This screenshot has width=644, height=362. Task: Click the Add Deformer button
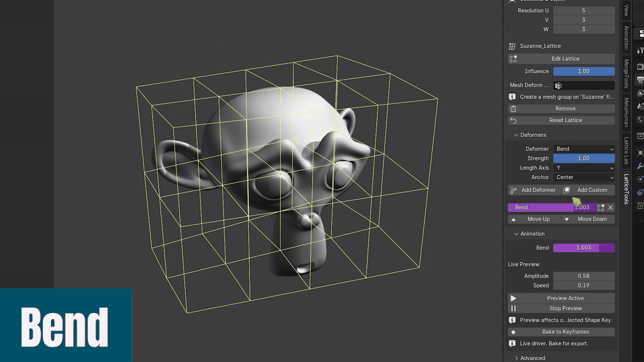coord(535,190)
